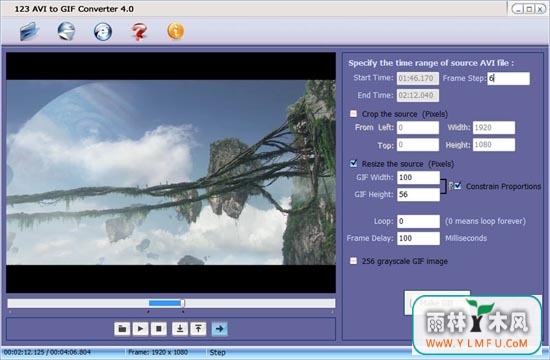Click the crop Height field showing 1080
The image size is (550, 360).
point(494,145)
